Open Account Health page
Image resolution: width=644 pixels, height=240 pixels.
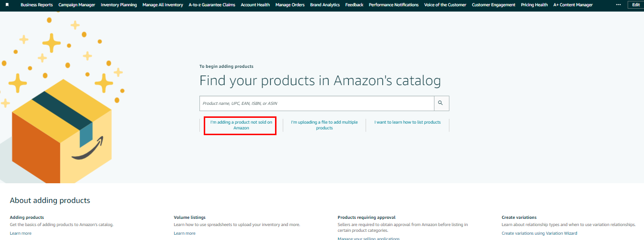point(255,5)
